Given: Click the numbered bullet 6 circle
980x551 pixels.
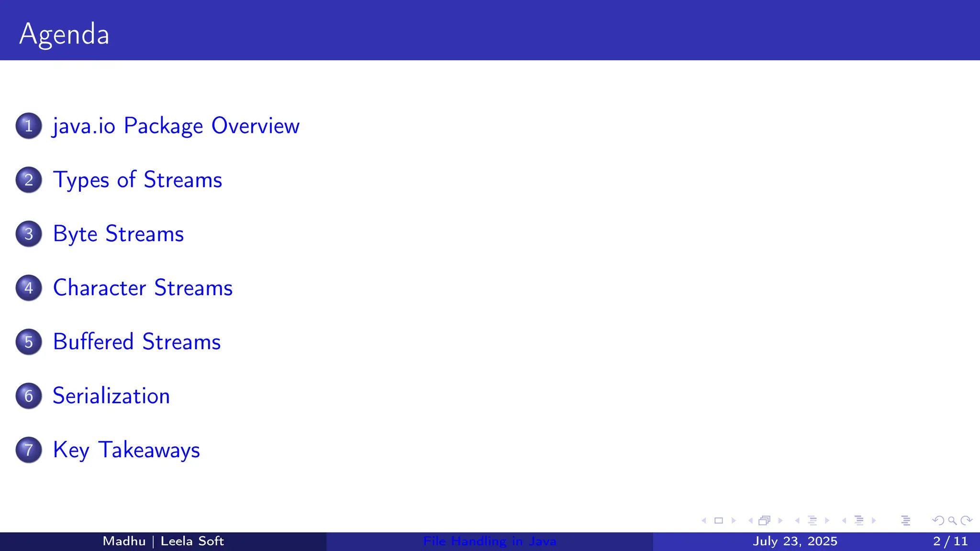Looking at the screenshot, I should click(29, 396).
